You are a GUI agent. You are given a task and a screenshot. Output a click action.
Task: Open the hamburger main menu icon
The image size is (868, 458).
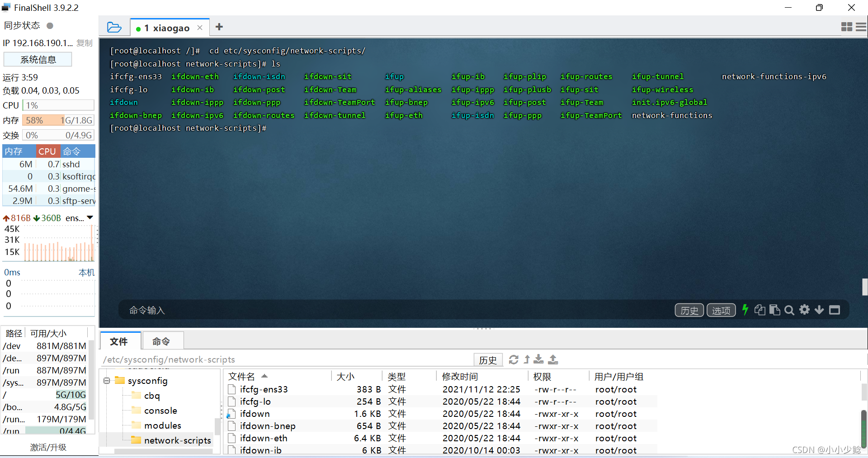[861, 27]
